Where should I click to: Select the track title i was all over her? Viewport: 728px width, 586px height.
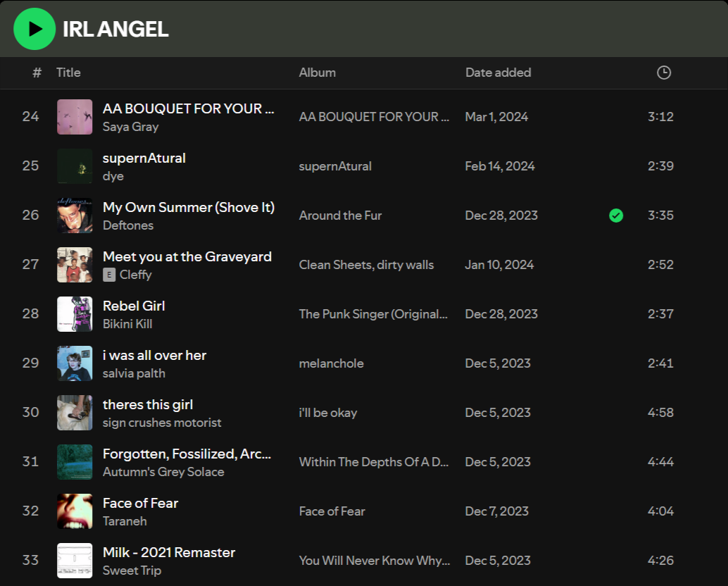pyautogui.click(x=155, y=355)
